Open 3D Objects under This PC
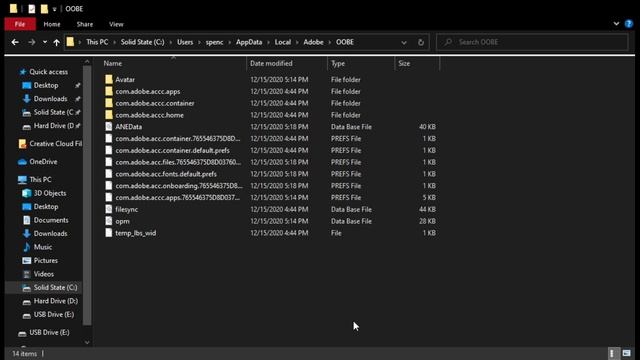This screenshot has height=360, width=640. click(x=50, y=193)
